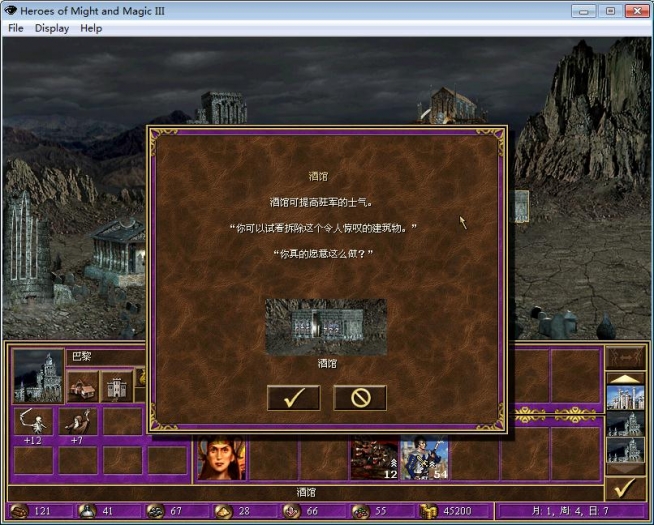The width and height of the screenshot is (654, 525).
Task: Open the Help menu
Action: (91, 28)
